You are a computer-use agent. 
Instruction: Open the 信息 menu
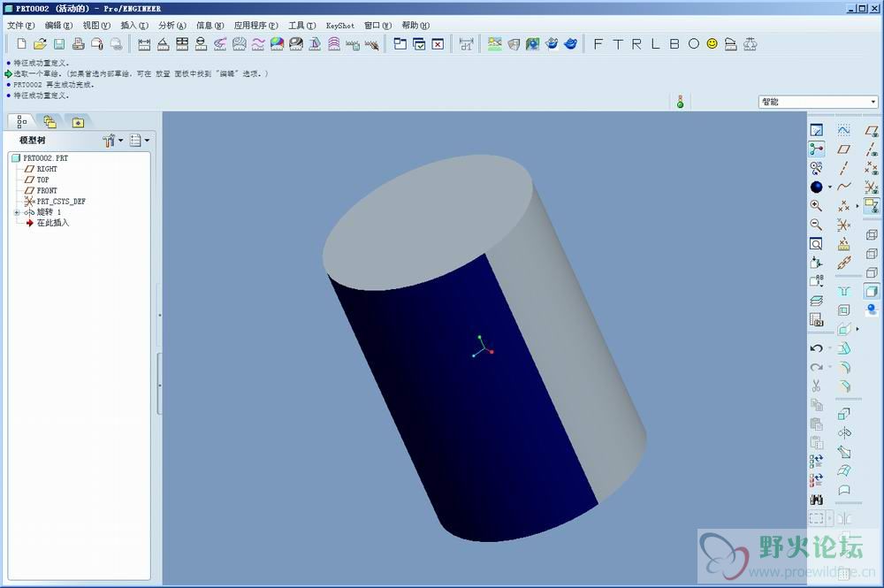210,26
